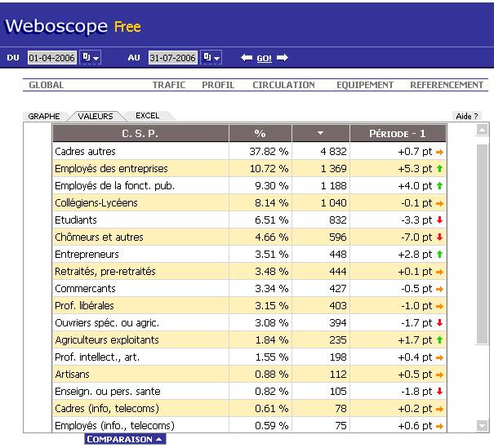Click the 0.82 % value
Screen dimensions: 494x448
coord(272,392)
